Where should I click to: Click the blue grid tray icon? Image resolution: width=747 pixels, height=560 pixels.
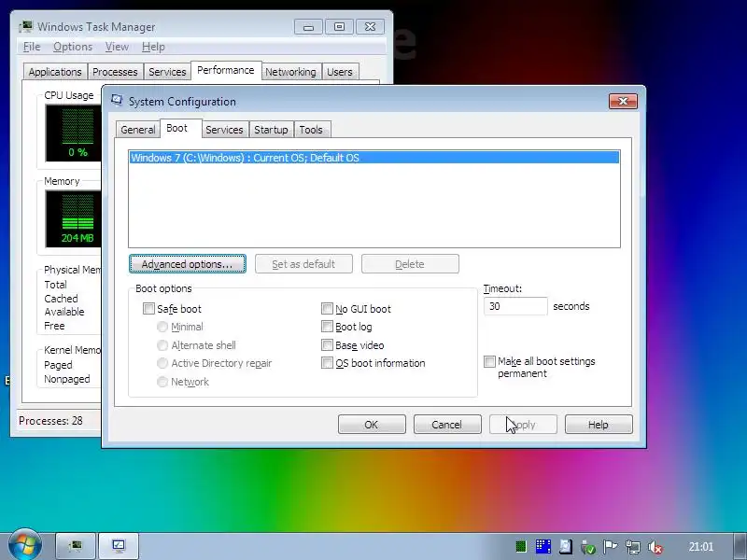coord(543,547)
